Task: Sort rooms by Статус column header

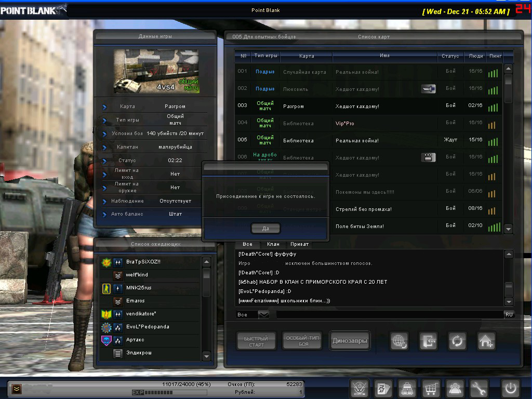Action: point(450,56)
